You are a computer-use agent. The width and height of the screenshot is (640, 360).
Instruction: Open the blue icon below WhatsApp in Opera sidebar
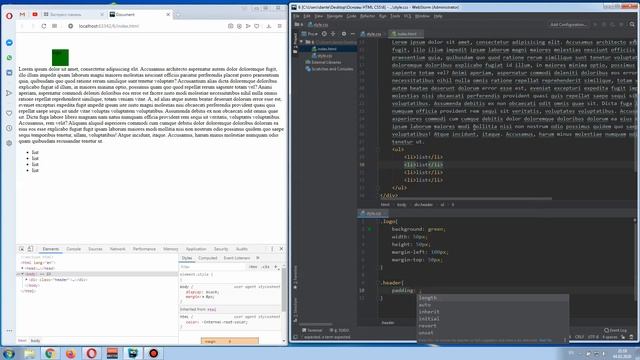coord(9,73)
